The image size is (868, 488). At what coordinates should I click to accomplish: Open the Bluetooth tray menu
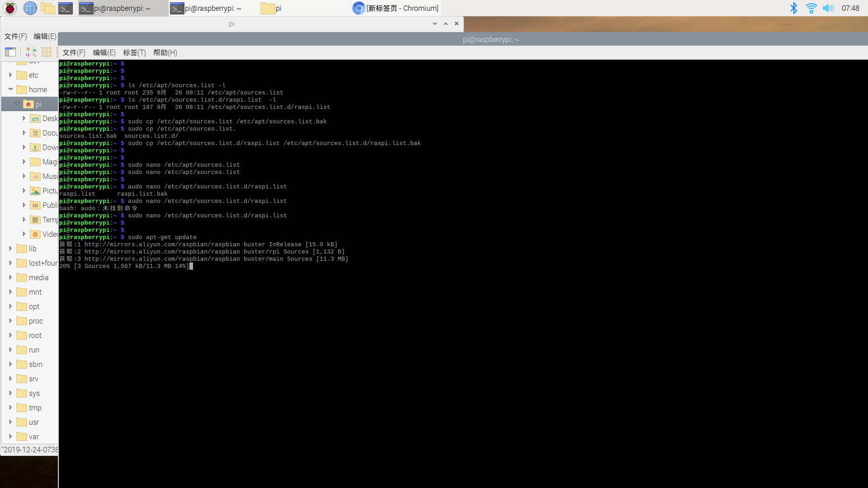793,8
